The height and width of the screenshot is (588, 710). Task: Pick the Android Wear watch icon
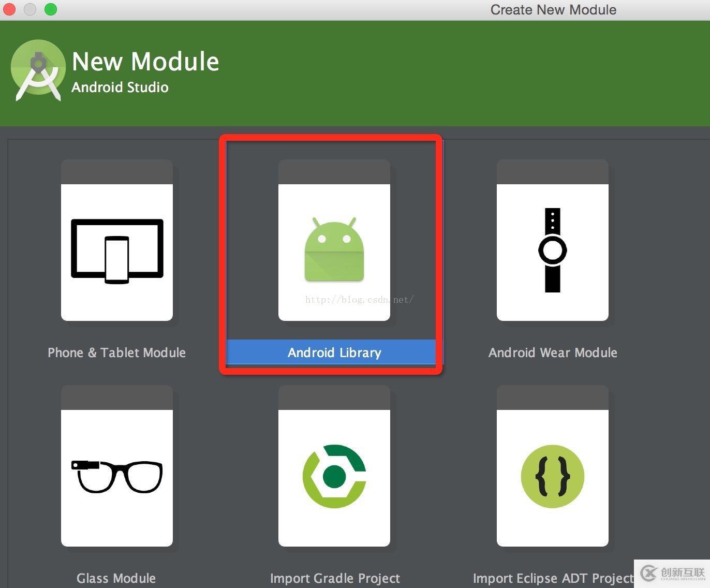click(553, 250)
